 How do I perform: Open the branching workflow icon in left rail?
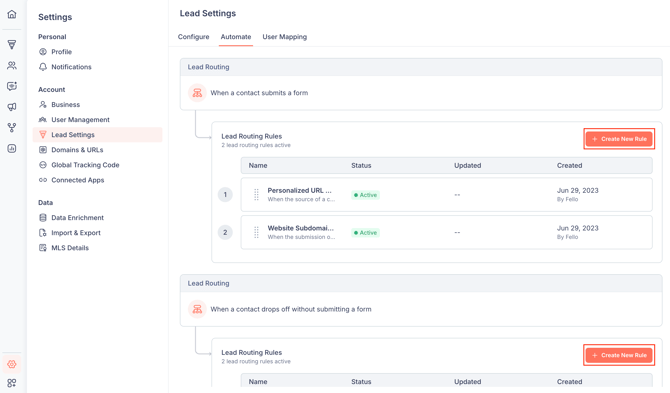tap(12, 127)
